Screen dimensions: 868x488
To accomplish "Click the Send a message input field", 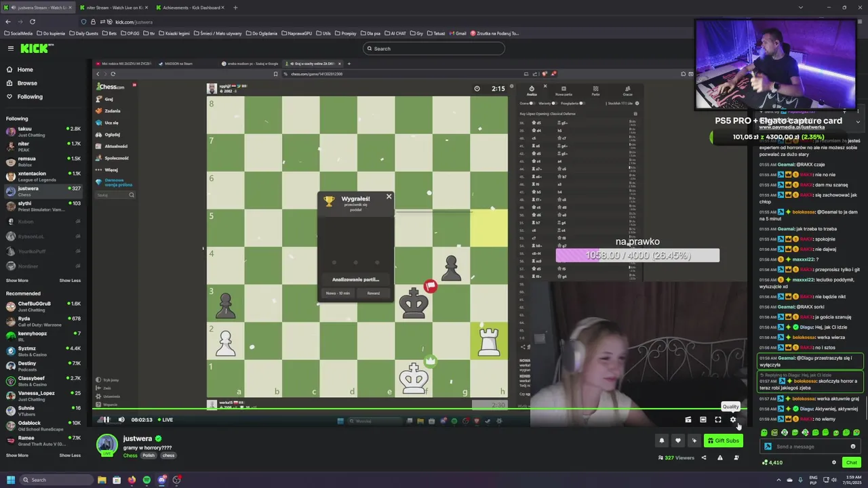I will point(810,447).
